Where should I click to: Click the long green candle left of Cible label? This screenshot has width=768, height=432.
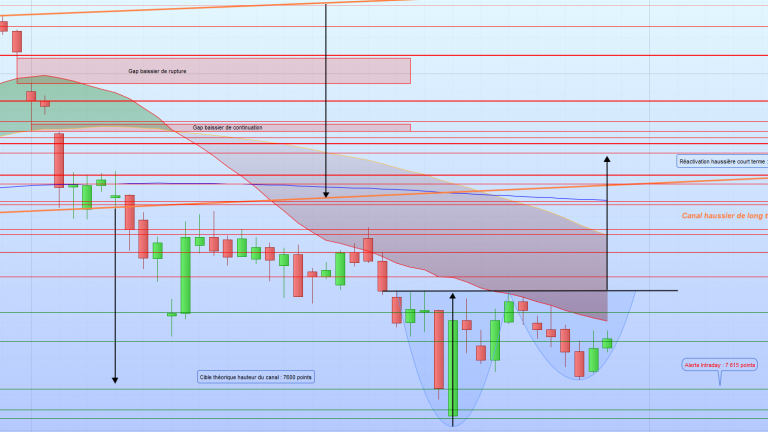tap(185, 274)
